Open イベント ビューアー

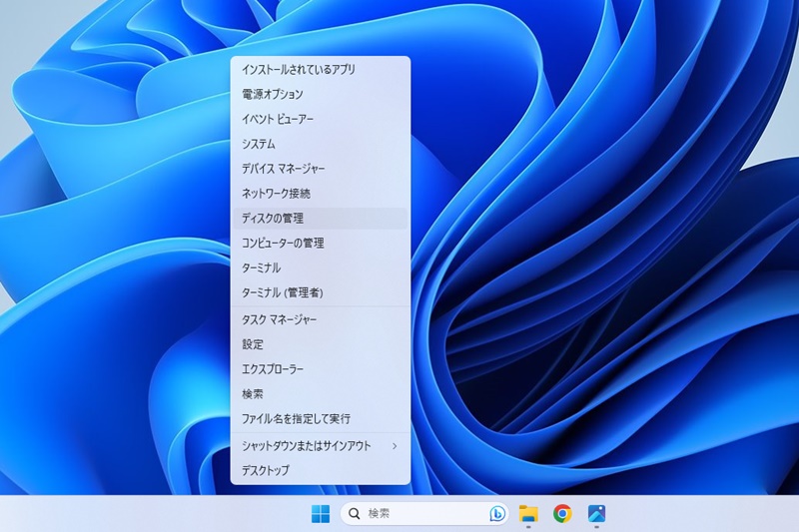pyautogui.click(x=277, y=119)
